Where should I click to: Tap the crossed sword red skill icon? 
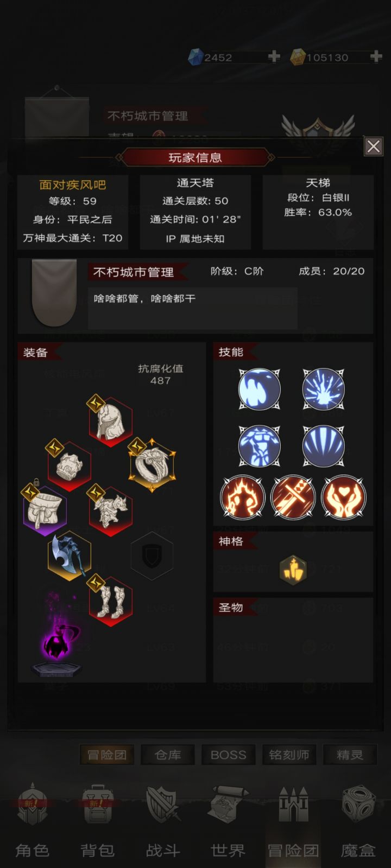pos(293,497)
